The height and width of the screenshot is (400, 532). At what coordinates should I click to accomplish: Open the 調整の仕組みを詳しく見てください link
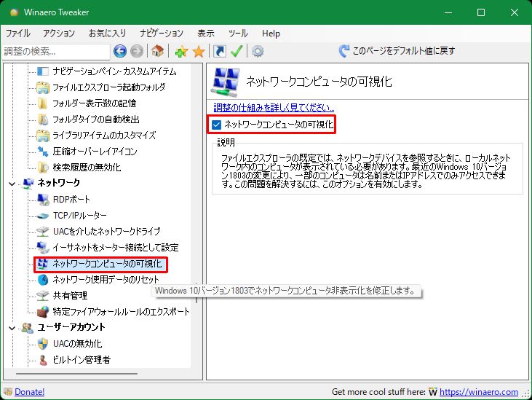click(x=274, y=108)
